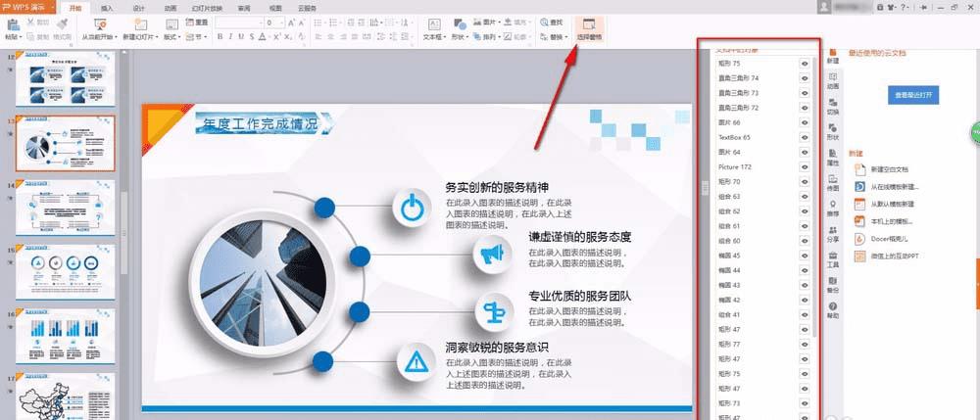Toggle visibility of 图片 66
Screen dimensions: 980x420
(805, 122)
